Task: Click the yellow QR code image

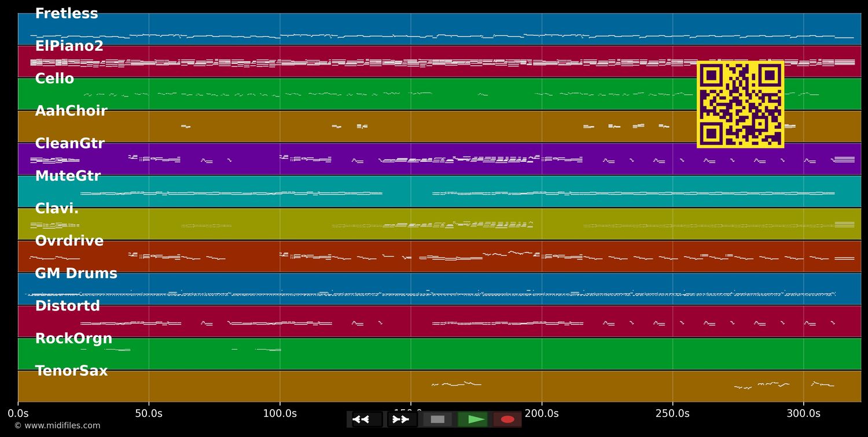Action: pyautogui.click(x=740, y=104)
